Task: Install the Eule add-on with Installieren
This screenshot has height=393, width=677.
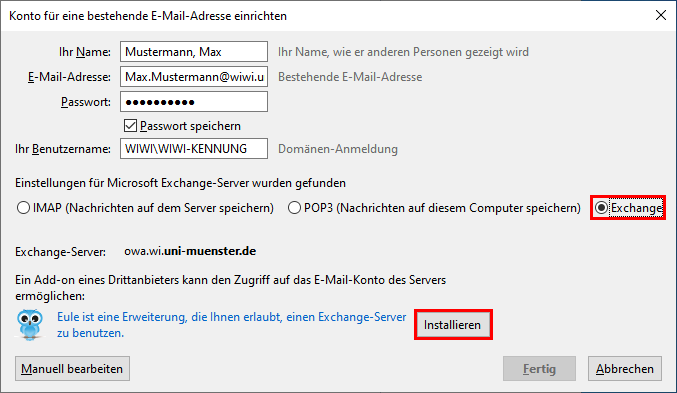Action: point(452,325)
